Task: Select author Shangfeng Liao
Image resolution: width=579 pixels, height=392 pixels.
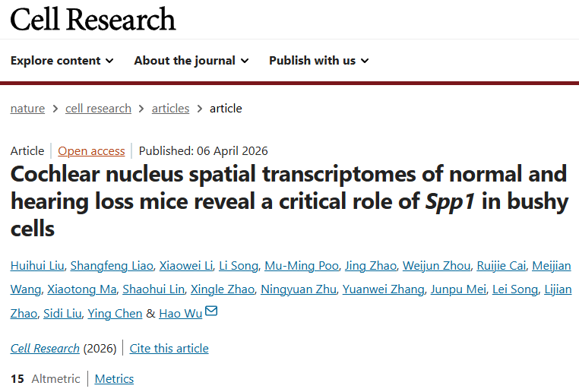Action: pos(111,265)
